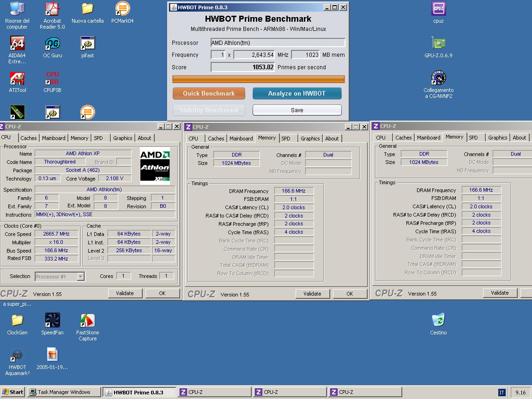Select the Stability Benchmark disabled button
Viewport: 532px width, 399px height.
coord(209,110)
